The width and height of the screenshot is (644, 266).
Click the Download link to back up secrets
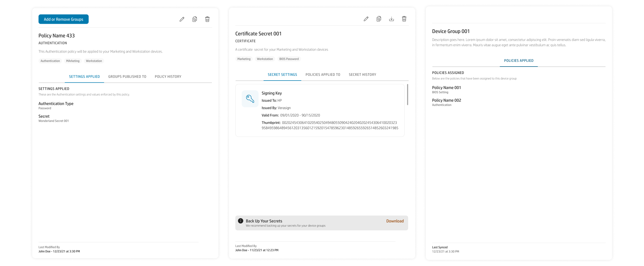395,221
